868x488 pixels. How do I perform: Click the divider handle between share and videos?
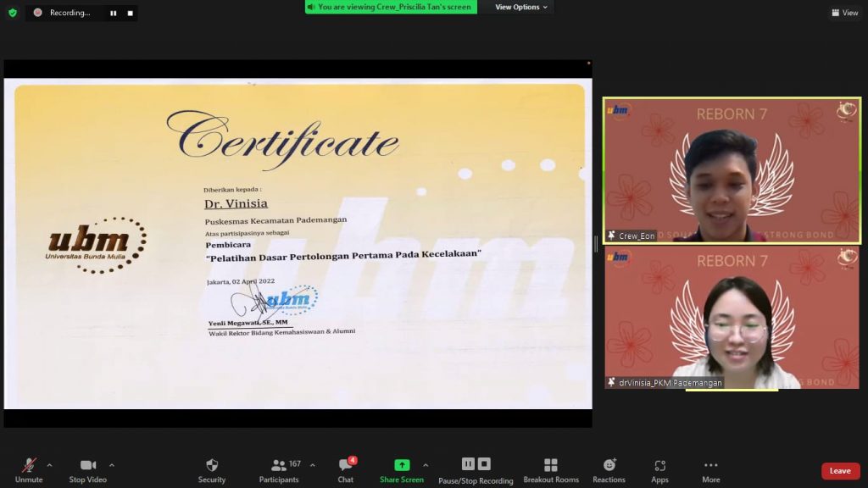coord(596,243)
